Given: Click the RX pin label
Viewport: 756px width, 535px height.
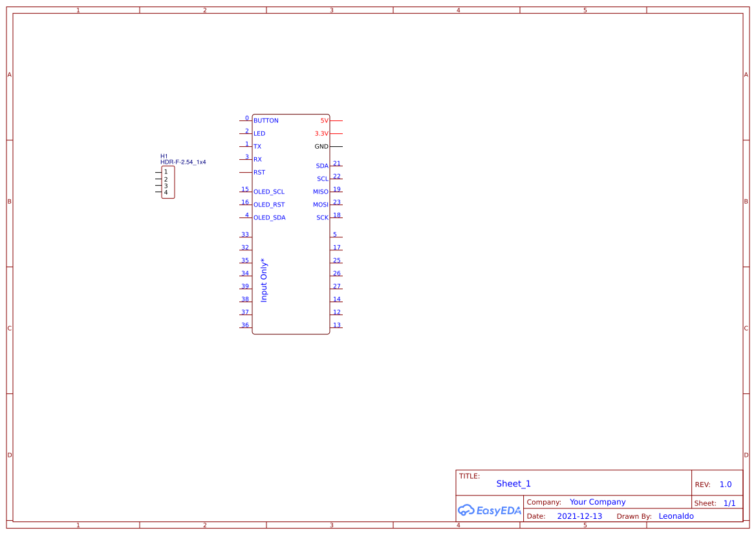Looking at the screenshot, I should (257, 159).
